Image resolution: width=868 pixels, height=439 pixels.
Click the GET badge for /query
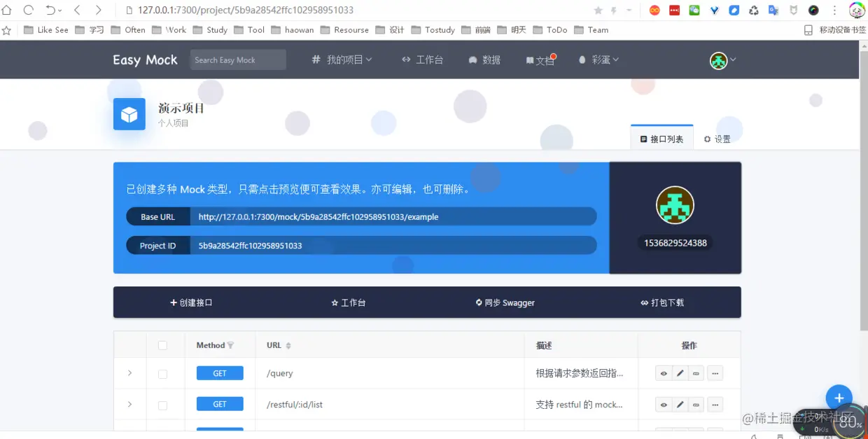(220, 373)
